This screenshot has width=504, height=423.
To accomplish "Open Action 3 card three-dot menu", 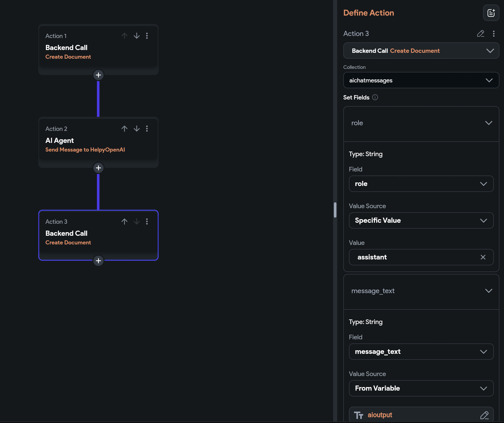I will (x=147, y=221).
